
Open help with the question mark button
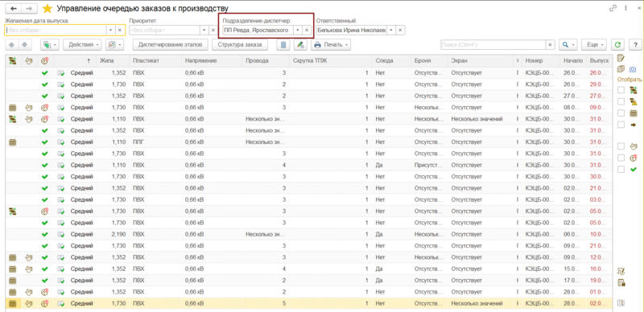point(635,45)
